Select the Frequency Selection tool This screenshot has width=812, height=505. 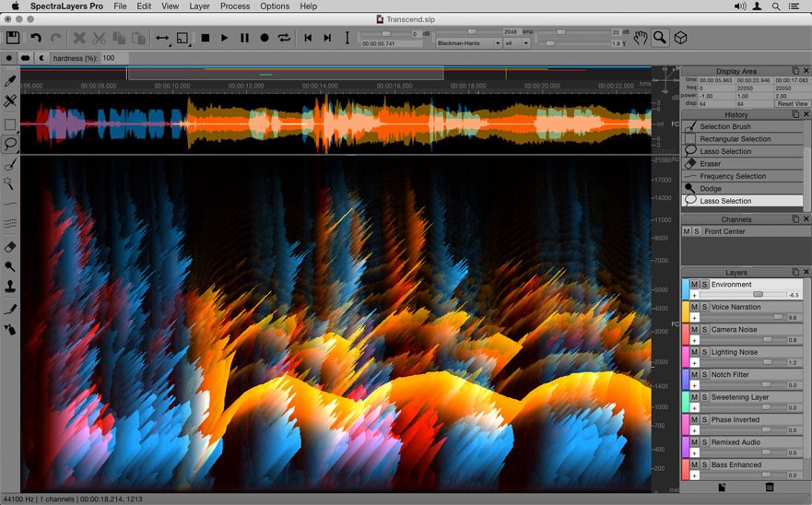click(10, 204)
